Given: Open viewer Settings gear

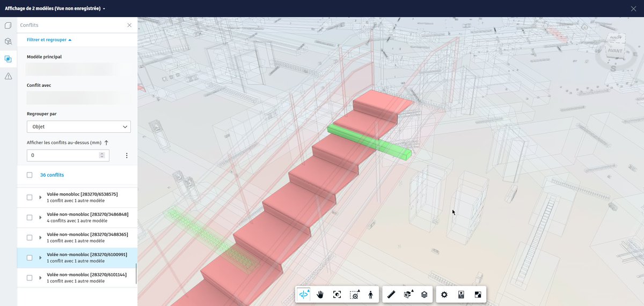Looking at the screenshot, I should [444, 294].
